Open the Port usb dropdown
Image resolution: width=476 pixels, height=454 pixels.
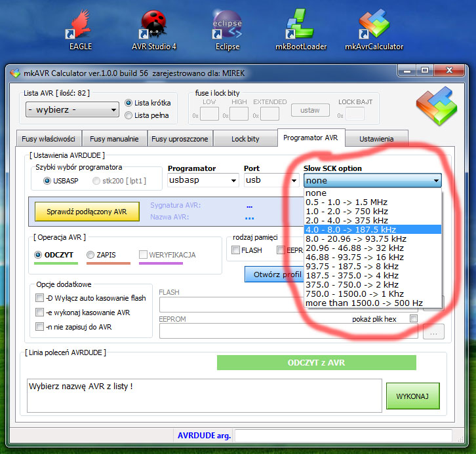coord(271,180)
